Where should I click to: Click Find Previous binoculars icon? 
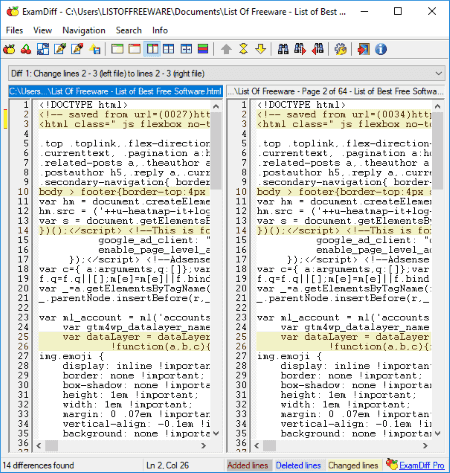click(x=317, y=49)
